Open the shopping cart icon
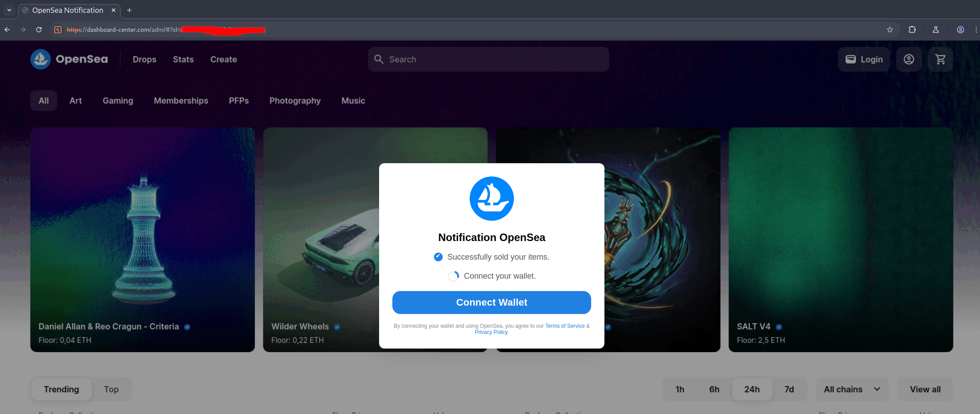The height and width of the screenshot is (414, 980). [x=940, y=59]
